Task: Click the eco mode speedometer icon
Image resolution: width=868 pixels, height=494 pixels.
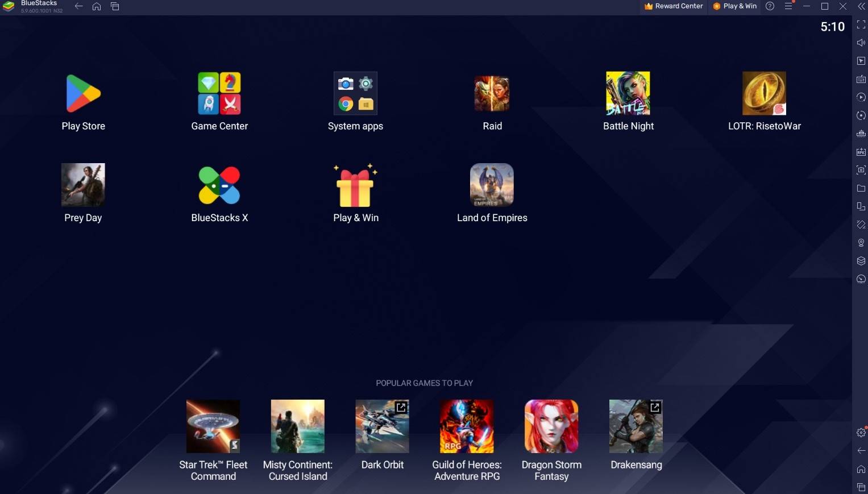Action: pyautogui.click(x=861, y=279)
